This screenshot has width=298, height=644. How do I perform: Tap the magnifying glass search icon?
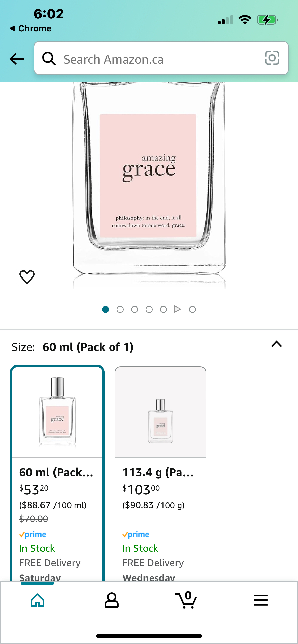[49, 58]
